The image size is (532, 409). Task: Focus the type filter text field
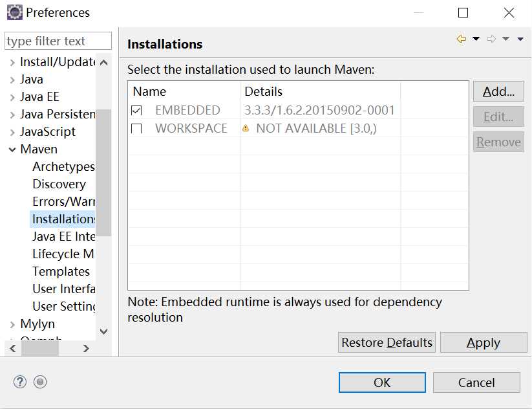[x=58, y=41]
